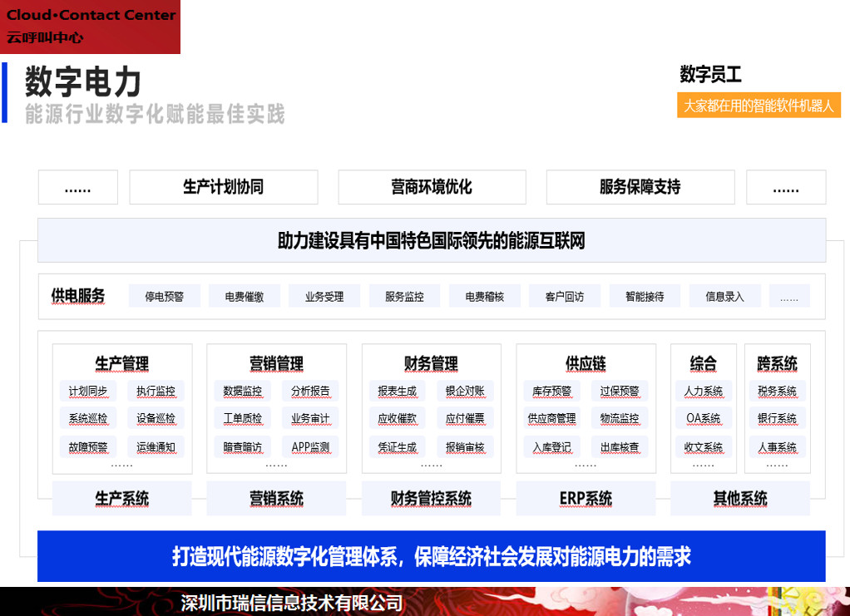Click the blue 打造现代能源数字化管理体系 banner
The height and width of the screenshot is (616, 850).
coord(432,556)
